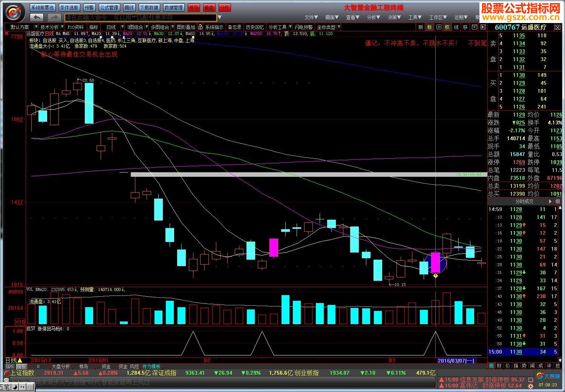
Task: Toggle the chart lock icon next to 图形叠加
Action: coord(201,27)
